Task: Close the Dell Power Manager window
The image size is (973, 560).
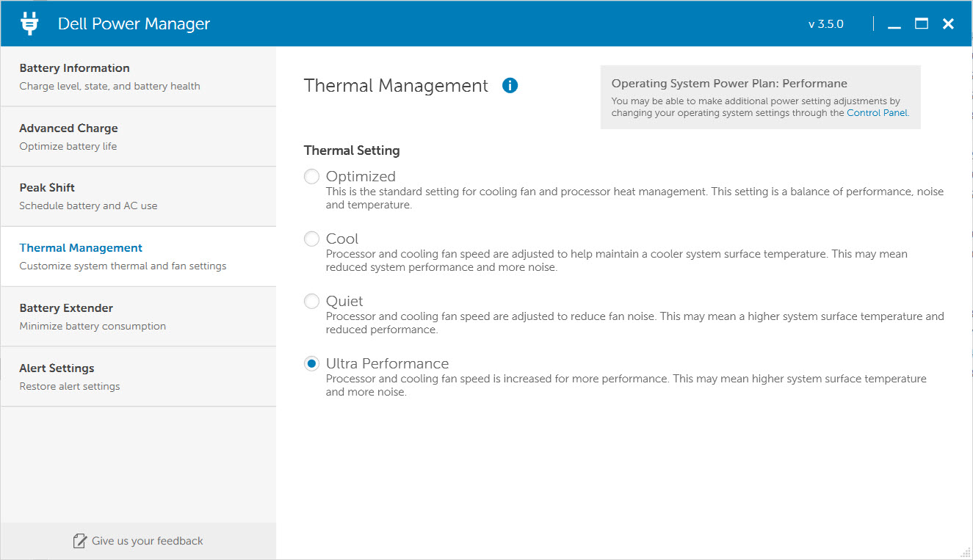Action: coord(948,24)
